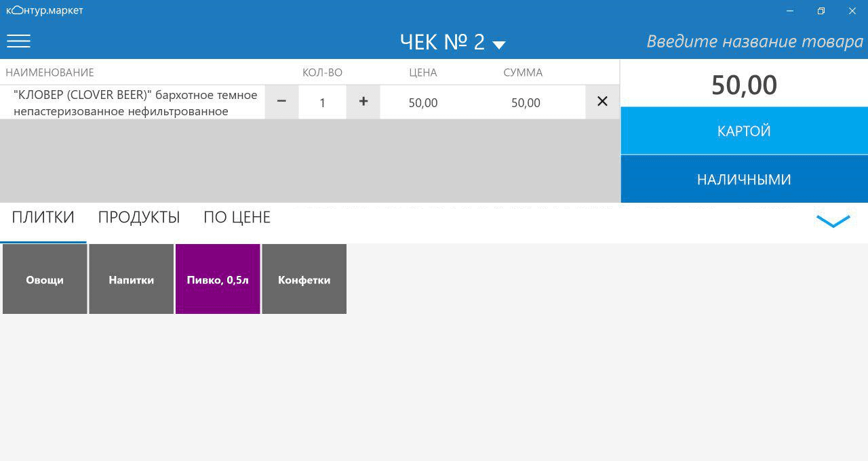Open the Конфетки tile

pos(304,279)
